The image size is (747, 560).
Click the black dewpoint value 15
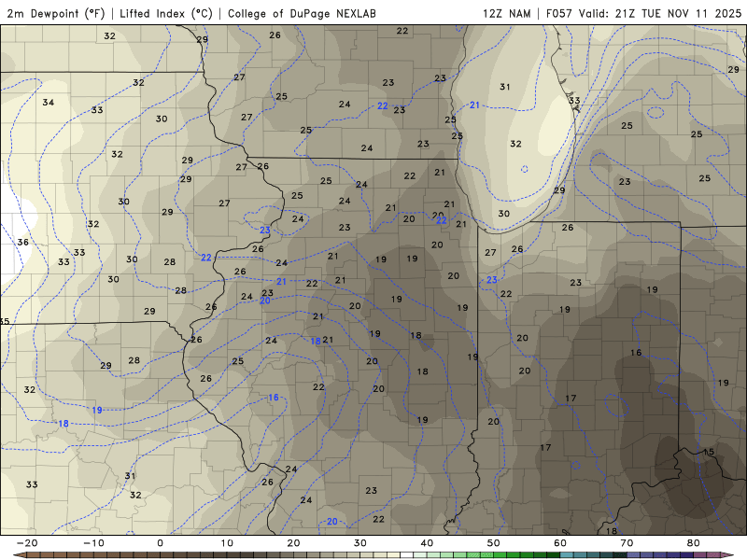pos(709,452)
